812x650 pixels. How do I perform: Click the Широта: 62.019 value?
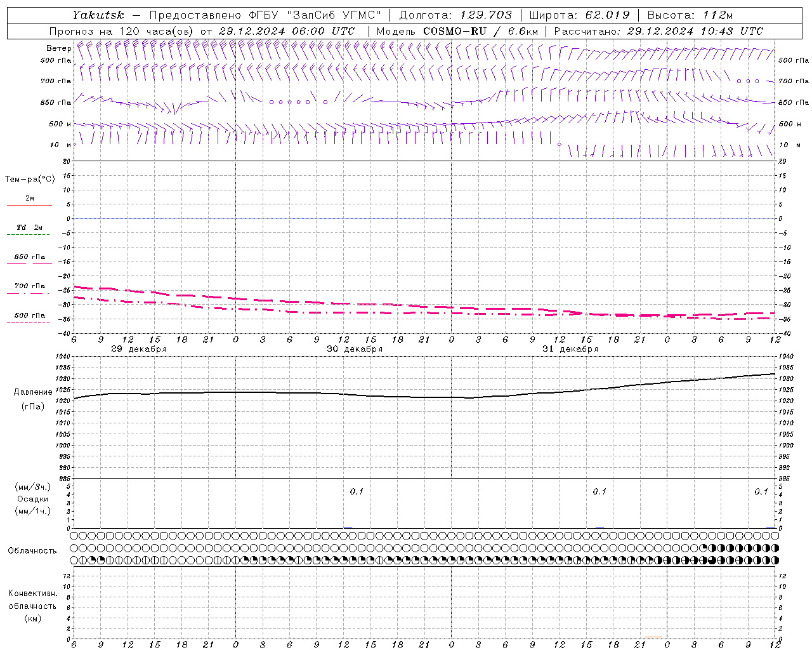[579, 15]
